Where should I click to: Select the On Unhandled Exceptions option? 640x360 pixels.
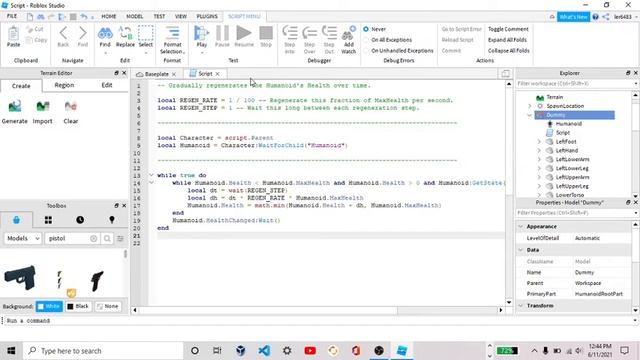[366, 51]
